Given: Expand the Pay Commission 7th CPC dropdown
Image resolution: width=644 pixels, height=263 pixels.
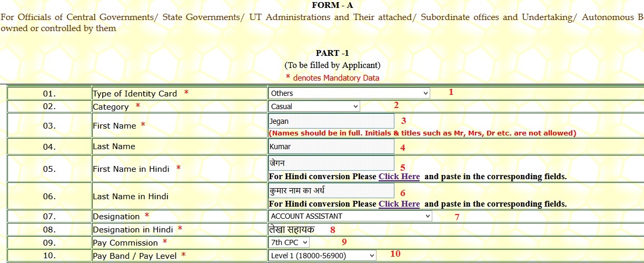Looking at the screenshot, I should 289,242.
